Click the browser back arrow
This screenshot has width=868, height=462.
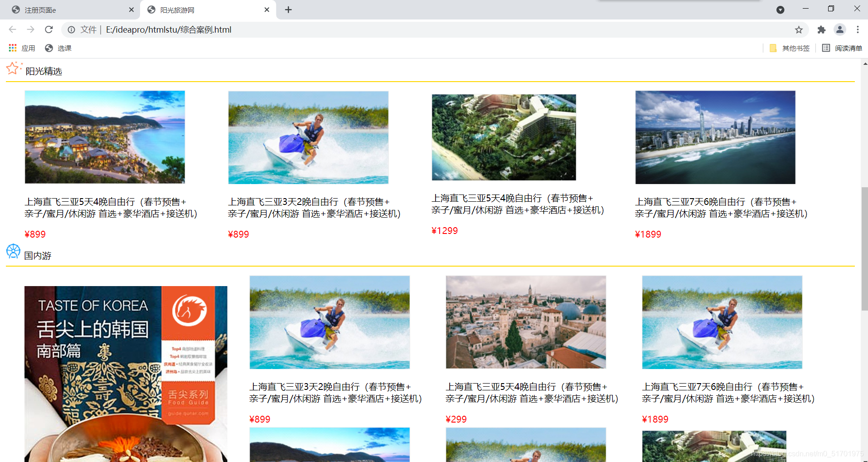pyautogui.click(x=12, y=29)
